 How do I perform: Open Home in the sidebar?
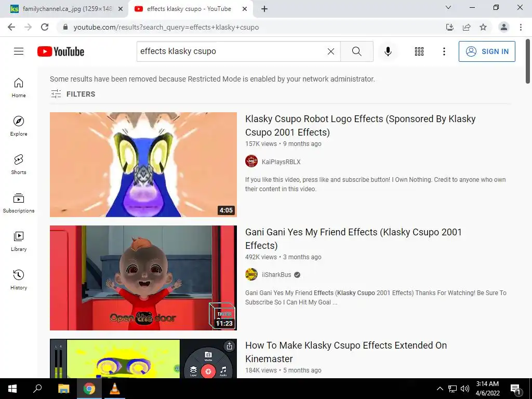tap(19, 88)
